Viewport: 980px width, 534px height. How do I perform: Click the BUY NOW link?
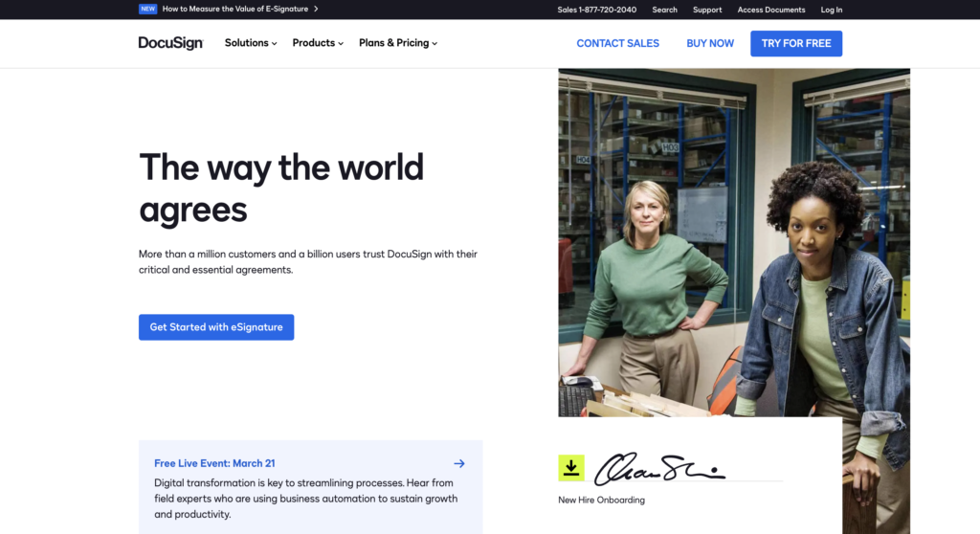tap(710, 43)
